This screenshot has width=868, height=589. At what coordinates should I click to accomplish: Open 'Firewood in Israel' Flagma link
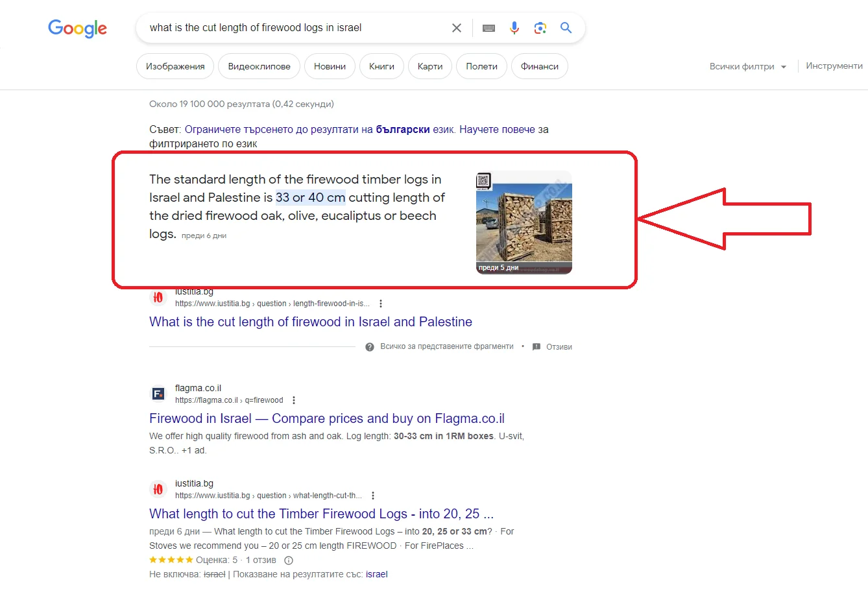click(x=326, y=418)
